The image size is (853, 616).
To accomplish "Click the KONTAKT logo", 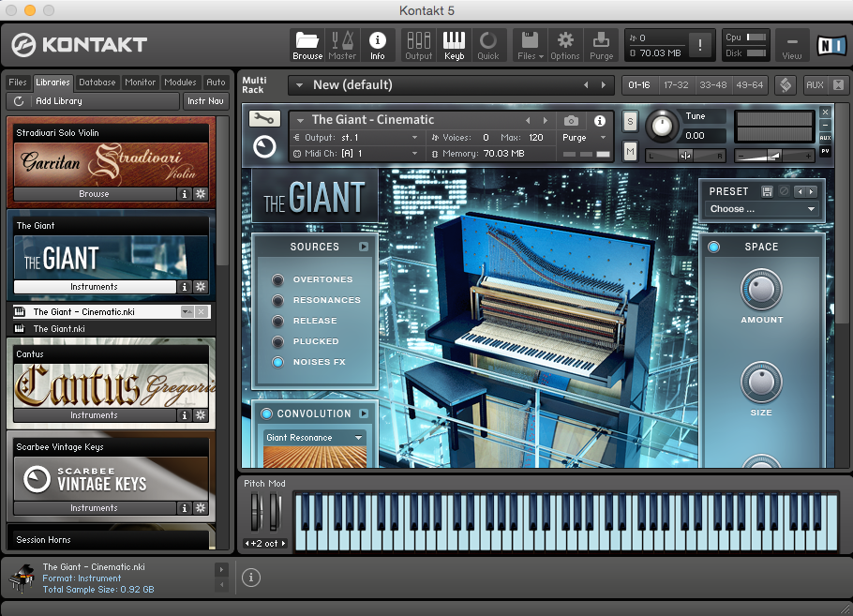I will pos(80,45).
